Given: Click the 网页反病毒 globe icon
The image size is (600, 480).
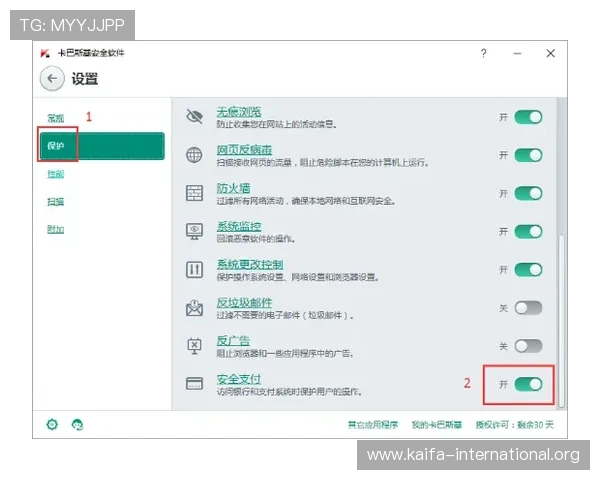Looking at the screenshot, I should (194, 155).
